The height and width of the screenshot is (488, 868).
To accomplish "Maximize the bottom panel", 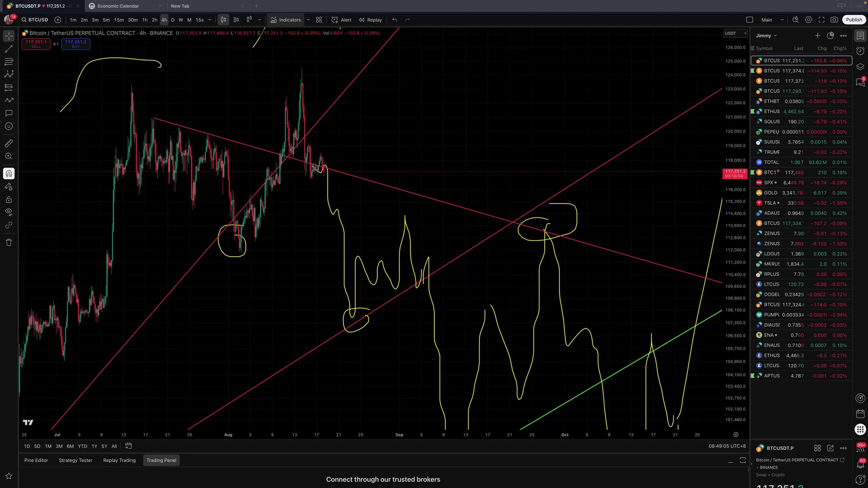I will coord(743,460).
